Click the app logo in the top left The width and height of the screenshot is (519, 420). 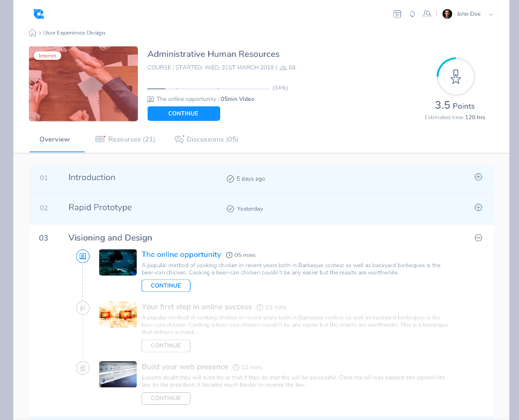(39, 13)
